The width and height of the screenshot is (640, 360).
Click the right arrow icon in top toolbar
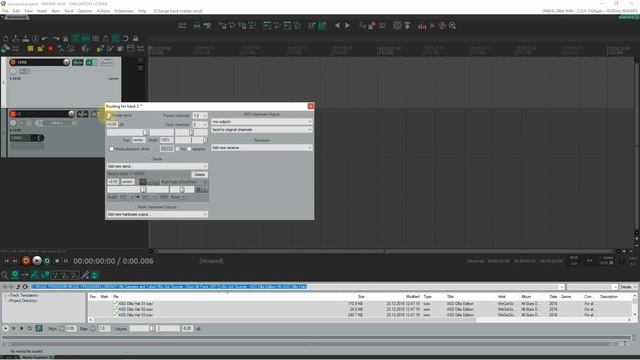(347, 26)
